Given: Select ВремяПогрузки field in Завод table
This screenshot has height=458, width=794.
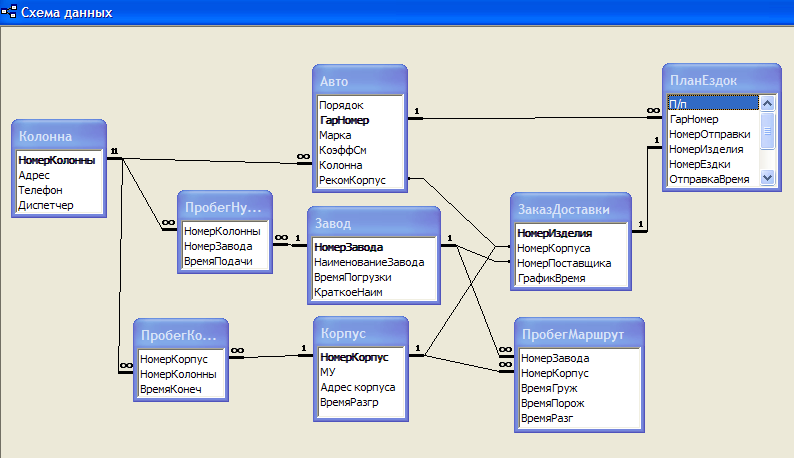Looking at the screenshot, I should pos(374,277).
